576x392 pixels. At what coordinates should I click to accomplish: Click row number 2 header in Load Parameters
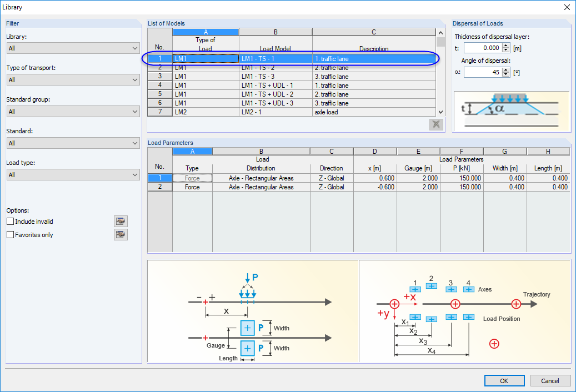click(x=160, y=187)
